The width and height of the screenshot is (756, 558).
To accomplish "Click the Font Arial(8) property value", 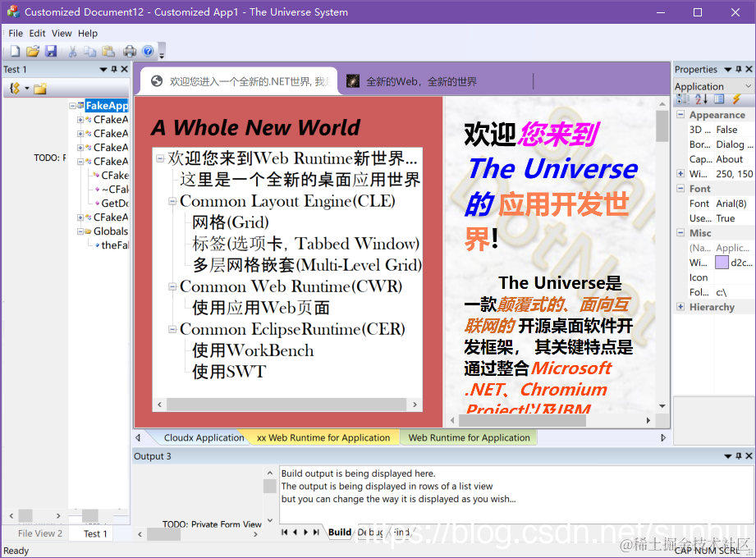I will coord(733,204).
